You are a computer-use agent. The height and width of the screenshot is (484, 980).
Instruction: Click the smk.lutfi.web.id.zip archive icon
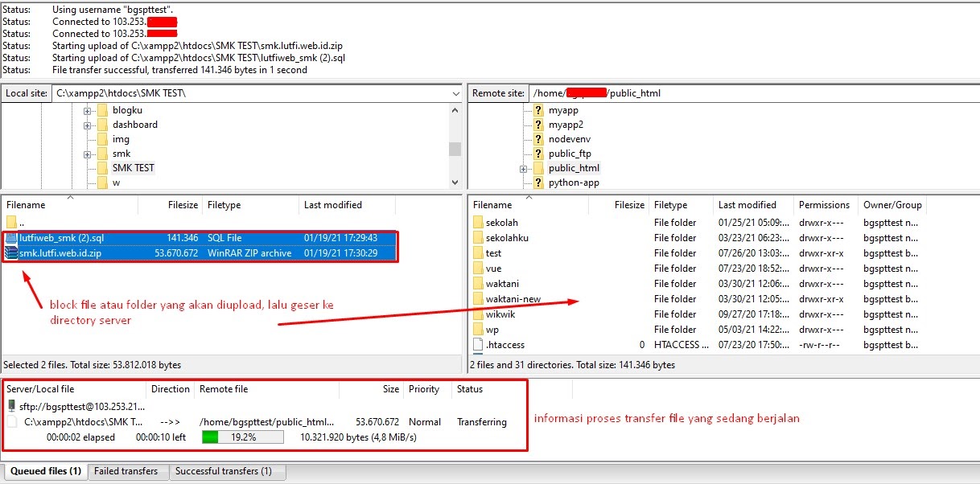11,253
